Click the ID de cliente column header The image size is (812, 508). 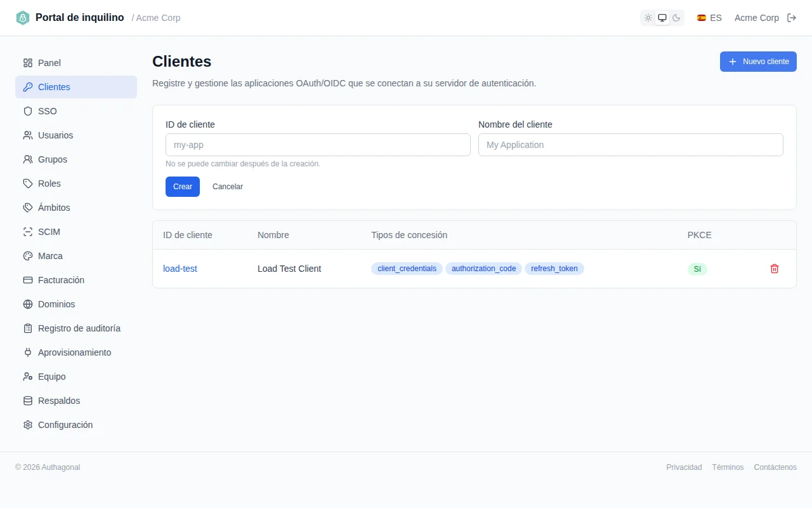pyautogui.click(x=188, y=235)
